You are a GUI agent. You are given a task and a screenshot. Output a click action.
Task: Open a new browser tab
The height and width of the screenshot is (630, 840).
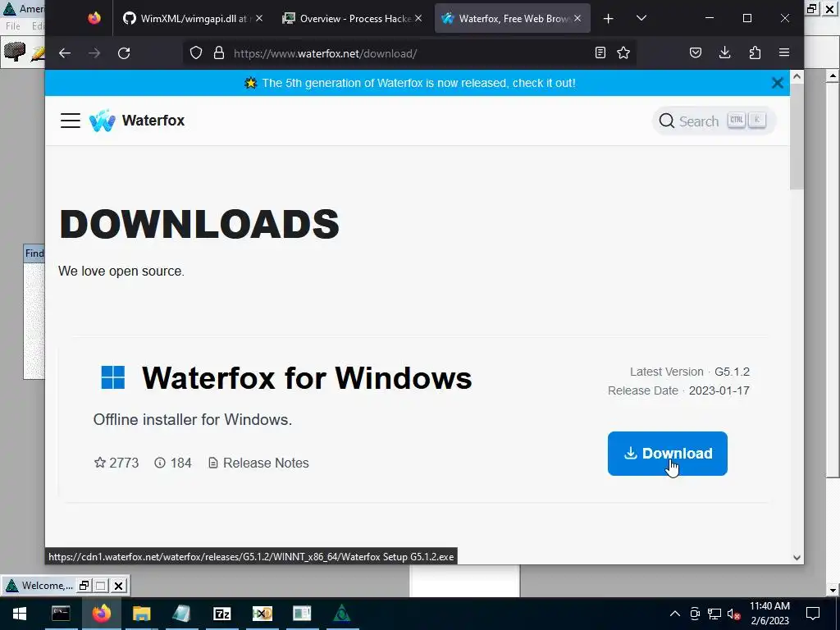click(608, 19)
